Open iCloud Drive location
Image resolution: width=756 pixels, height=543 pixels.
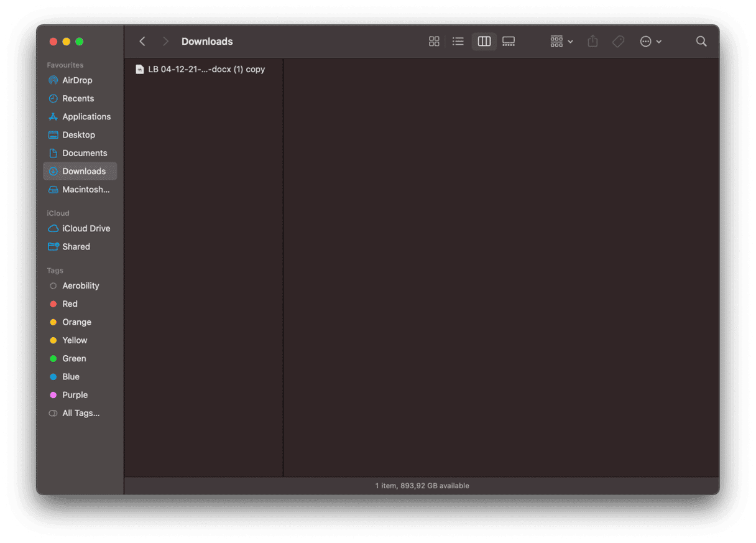(86, 228)
